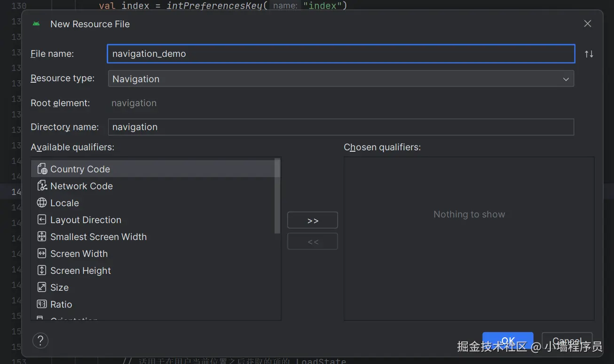Viewport: 614px width, 364px height.
Task: Click the Network Code qualifier icon
Action: 42,186
